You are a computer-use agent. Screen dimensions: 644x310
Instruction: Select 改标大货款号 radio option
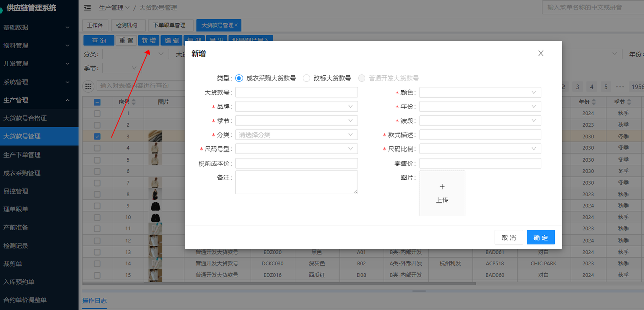(306, 78)
